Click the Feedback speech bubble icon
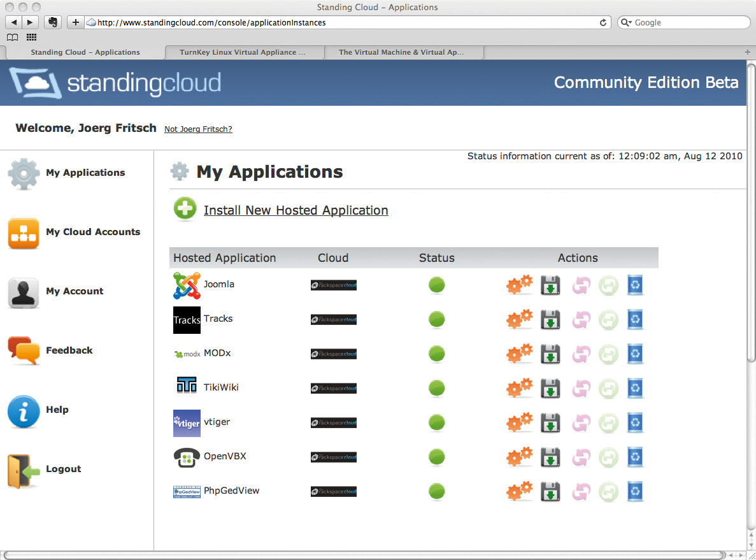Screen dimensions: 756x560 click(x=23, y=351)
